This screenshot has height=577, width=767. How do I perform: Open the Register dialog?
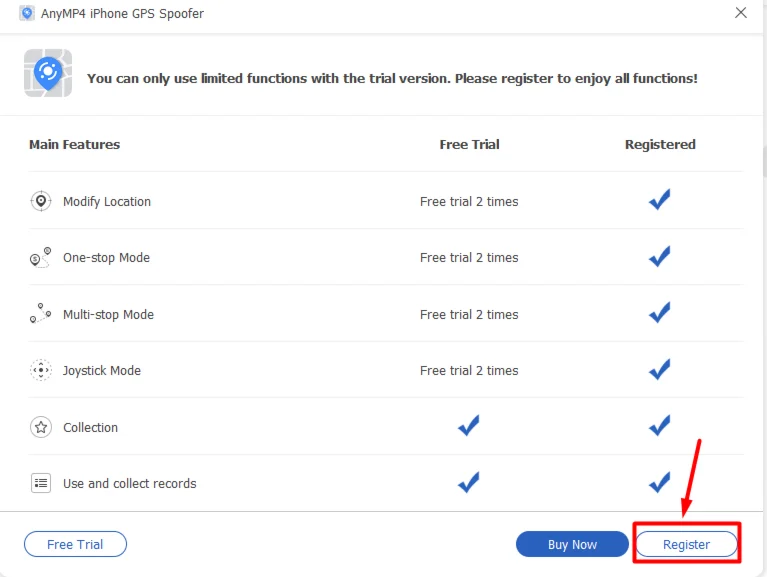coord(686,544)
